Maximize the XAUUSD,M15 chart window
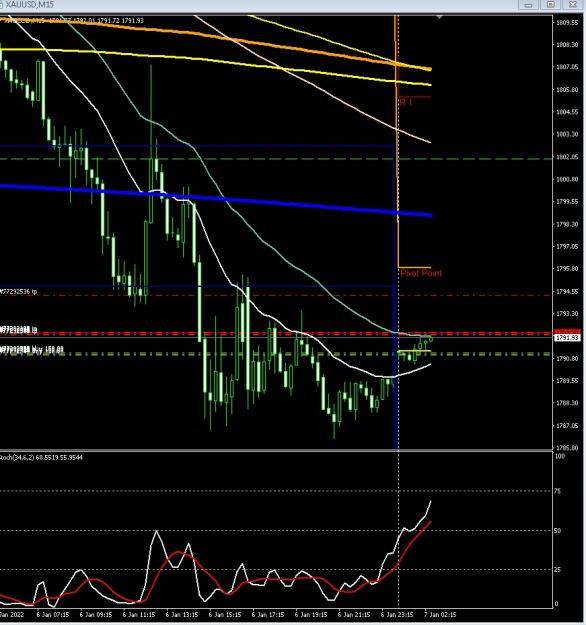 point(551,5)
